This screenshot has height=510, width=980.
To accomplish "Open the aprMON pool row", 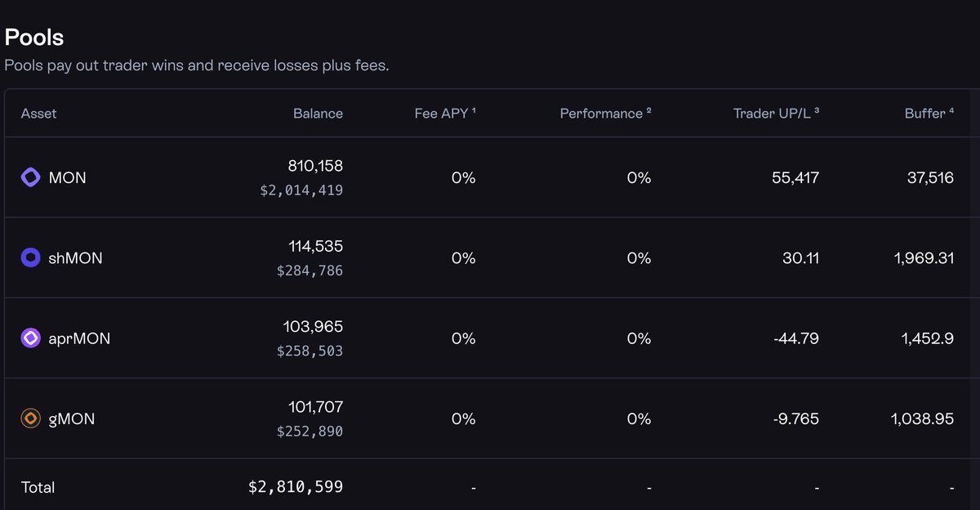I will [x=79, y=338].
